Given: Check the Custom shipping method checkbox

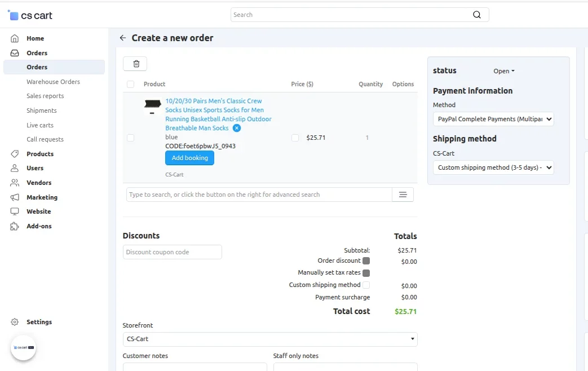Looking at the screenshot, I should click(365, 285).
